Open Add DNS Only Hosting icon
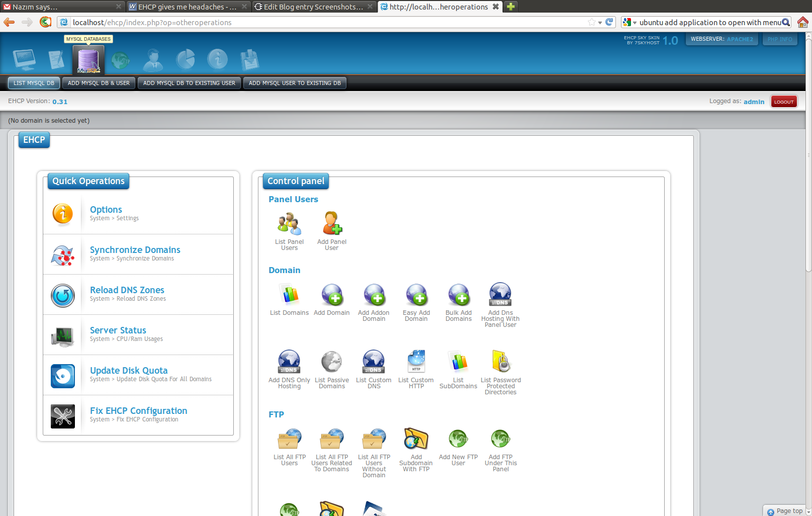Image resolution: width=812 pixels, height=516 pixels. click(289, 362)
